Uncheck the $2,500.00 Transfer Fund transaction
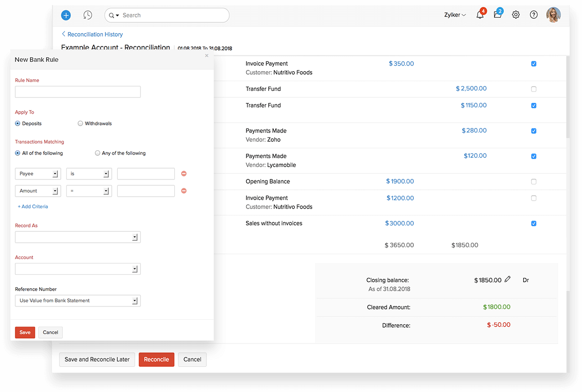Viewport: 582px width, 392px height. tap(533, 89)
